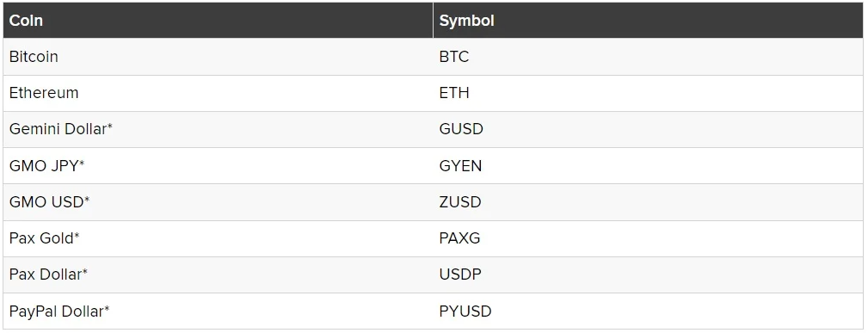Click the GUSD symbol
The height and width of the screenshot is (333, 868).
click(x=461, y=129)
